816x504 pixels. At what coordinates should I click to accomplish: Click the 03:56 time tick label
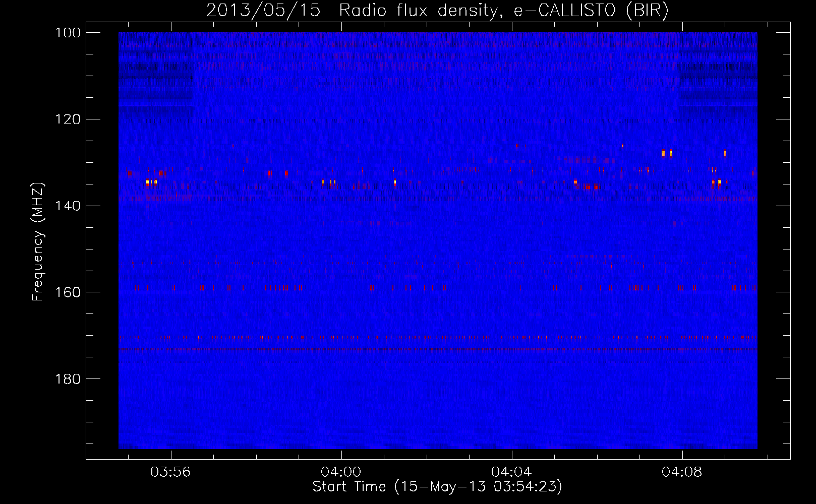pos(171,473)
